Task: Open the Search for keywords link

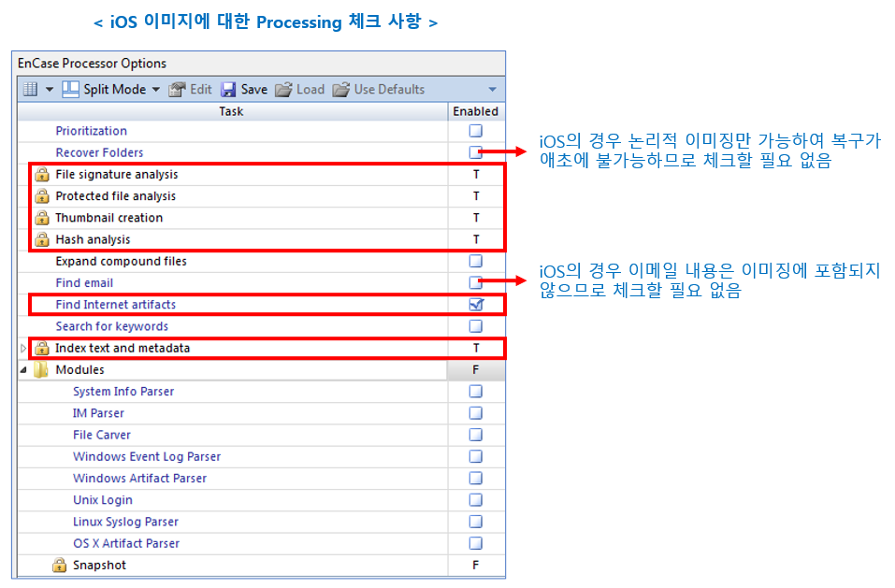Action: point(112,326)
